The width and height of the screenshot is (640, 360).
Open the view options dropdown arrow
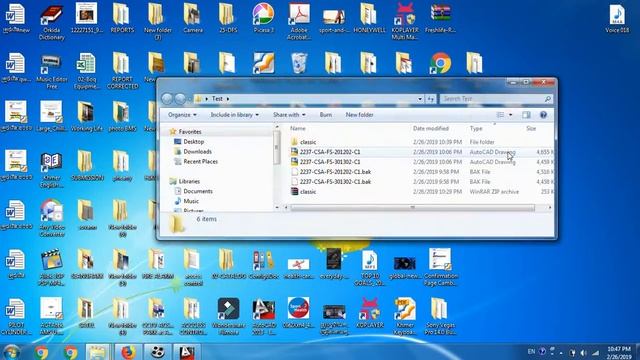point(510,115)
